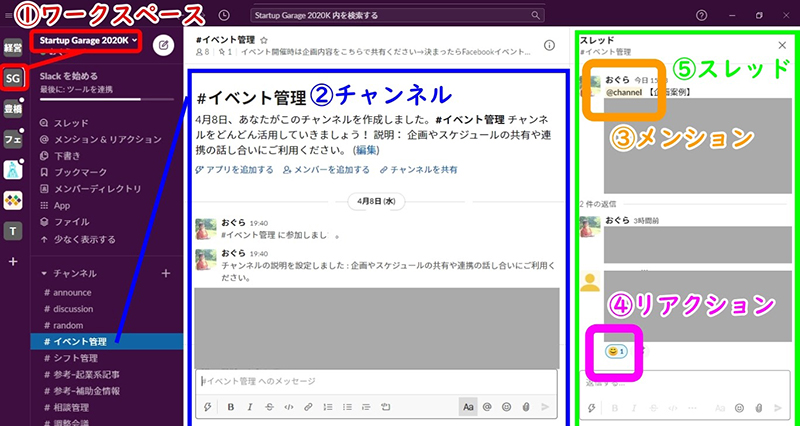800x426 pixels.
Task: Add a workspace with plus icon
Action: click(13, 262)
